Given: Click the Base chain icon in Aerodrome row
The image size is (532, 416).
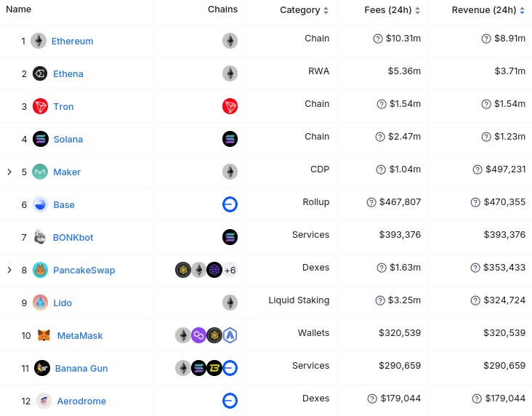Looking at the screenshot, I should (230, 401).
